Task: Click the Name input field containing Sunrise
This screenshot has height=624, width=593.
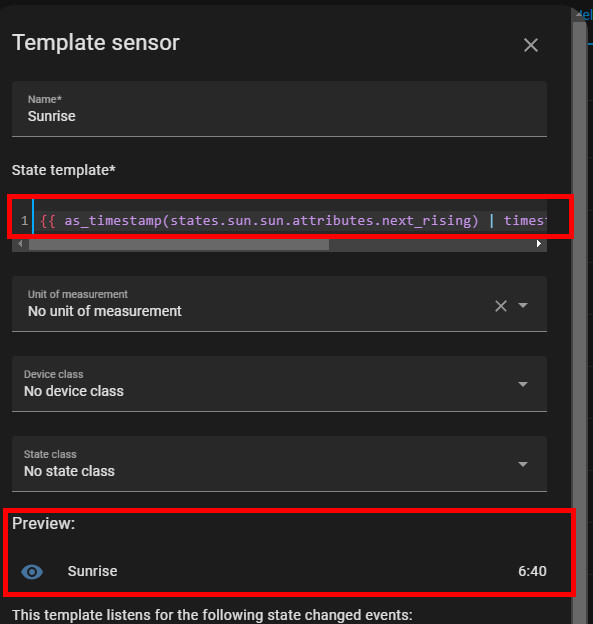Action: pos(279,109)
